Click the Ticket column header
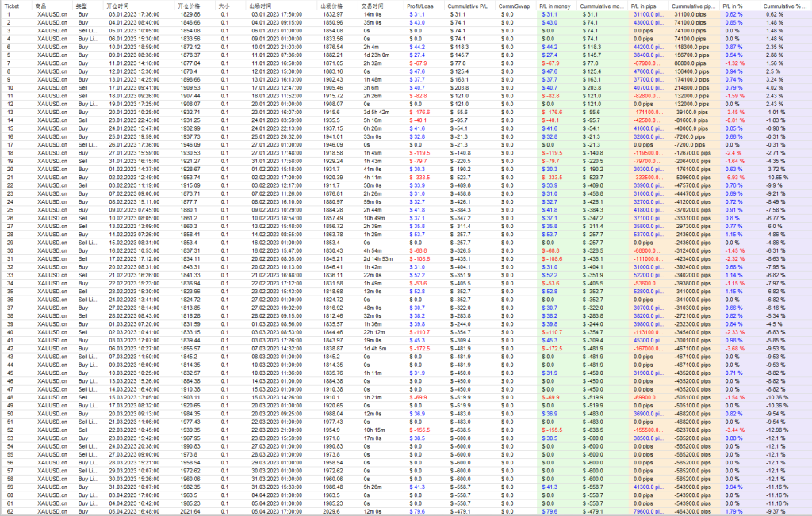 click(x=12, y=5)
